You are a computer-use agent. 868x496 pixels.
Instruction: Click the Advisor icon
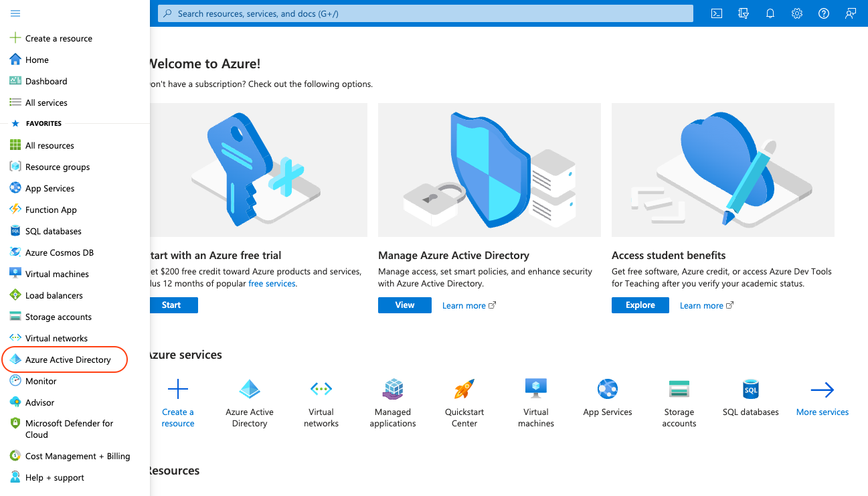point(15,402)
